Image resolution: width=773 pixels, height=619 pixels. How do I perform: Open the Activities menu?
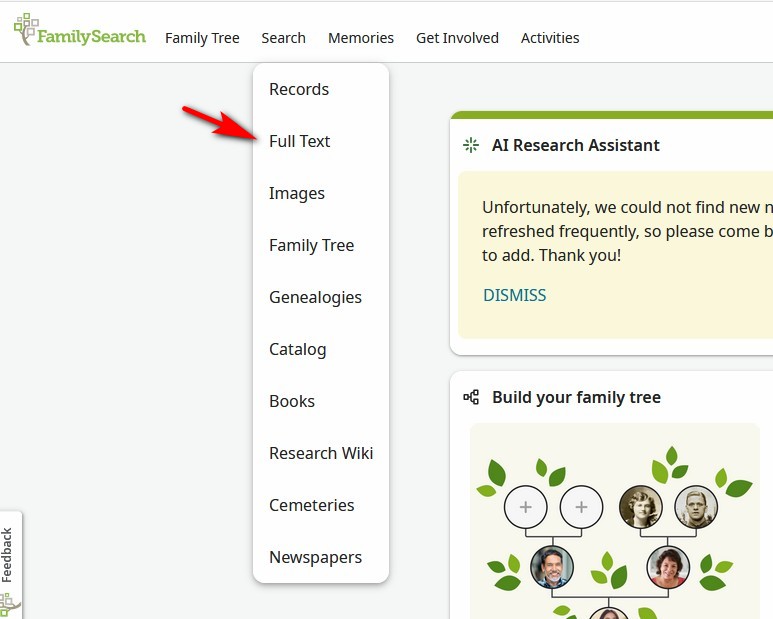pyautogui.click(x=550, y=38)
